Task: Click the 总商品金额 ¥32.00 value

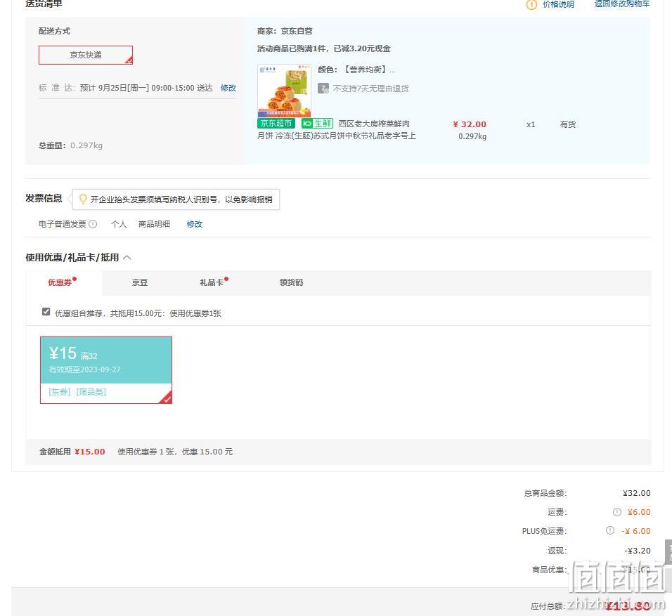Action: (636, 493)
